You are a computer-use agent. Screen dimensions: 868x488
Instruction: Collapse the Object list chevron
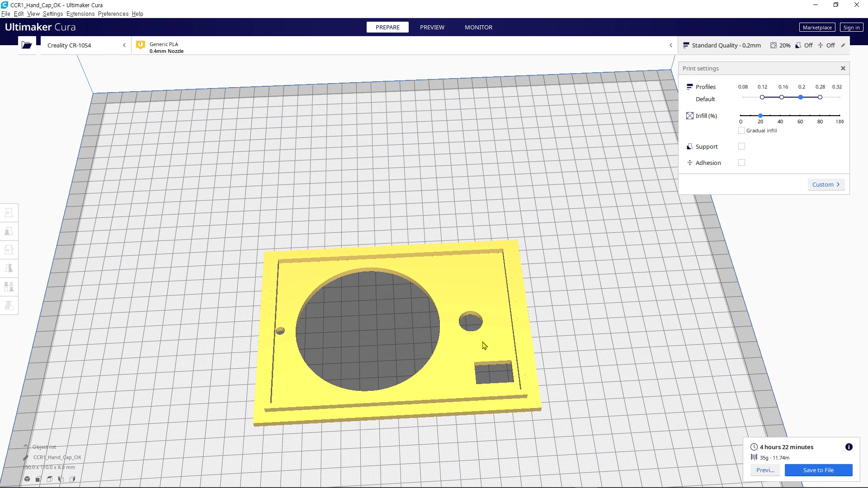click(x=26, y=446)
